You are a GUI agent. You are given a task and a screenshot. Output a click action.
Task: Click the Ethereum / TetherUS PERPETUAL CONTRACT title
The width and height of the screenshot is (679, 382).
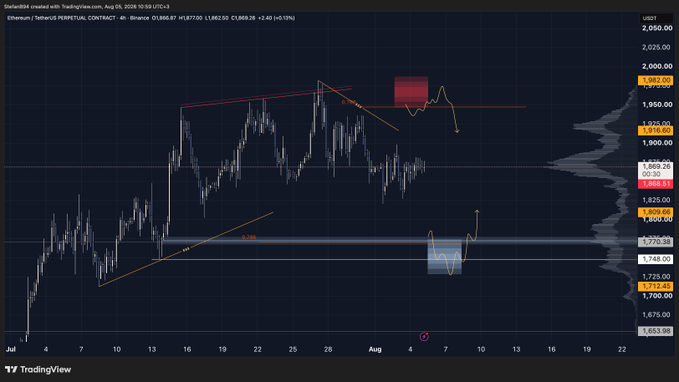click(61, 18)
